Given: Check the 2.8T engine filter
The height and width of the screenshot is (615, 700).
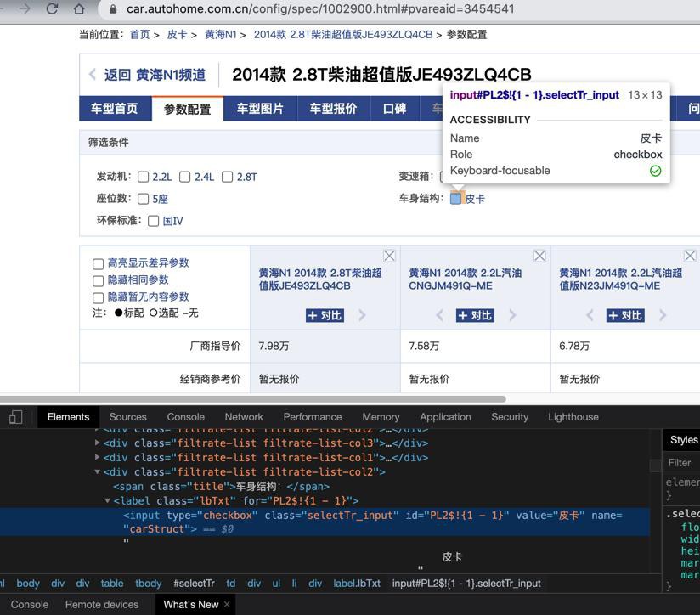Looking at the screenshot, I should (227, 178).
